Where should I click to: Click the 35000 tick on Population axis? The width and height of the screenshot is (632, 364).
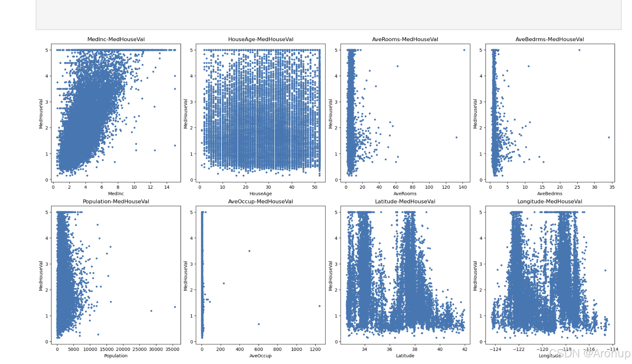click(x=172, y=349)
